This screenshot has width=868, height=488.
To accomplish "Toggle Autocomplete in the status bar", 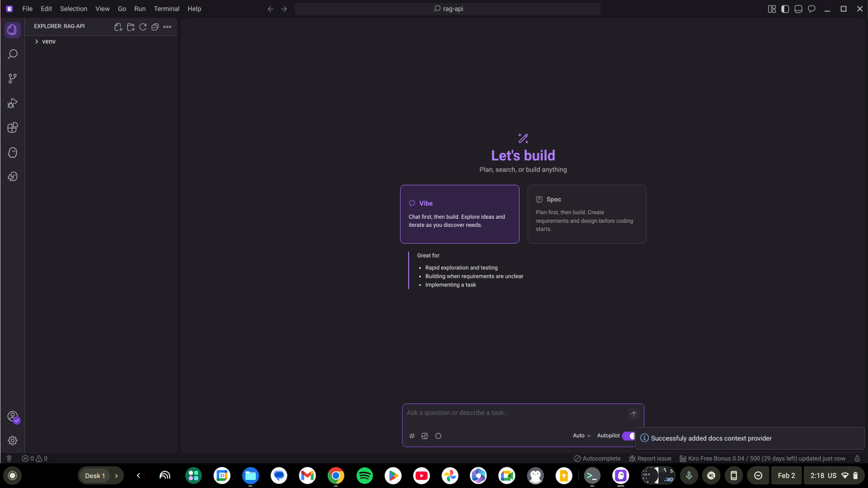I will click(x=597, y=458).
